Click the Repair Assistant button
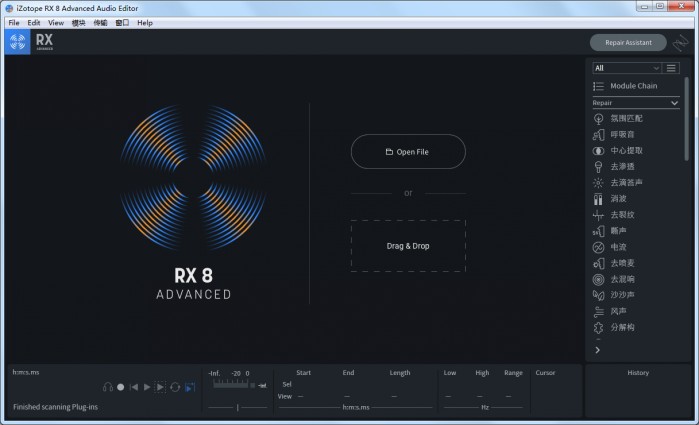Viewport: 699px width, 425px height. [x=628, y=43]
